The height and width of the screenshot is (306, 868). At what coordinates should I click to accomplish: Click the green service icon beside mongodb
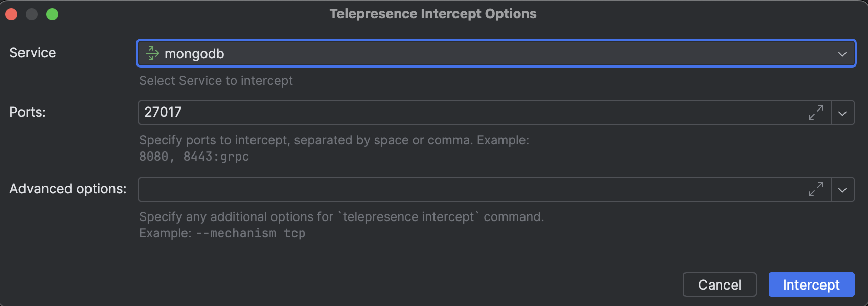click(x=151, y=53)
